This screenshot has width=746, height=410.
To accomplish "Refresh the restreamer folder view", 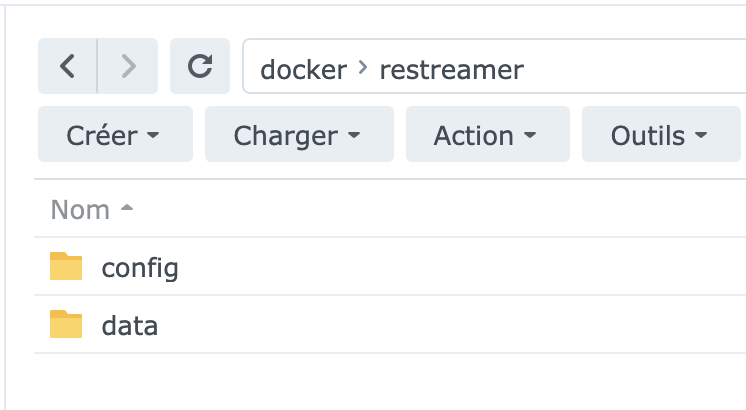I will tap(200, 66).
